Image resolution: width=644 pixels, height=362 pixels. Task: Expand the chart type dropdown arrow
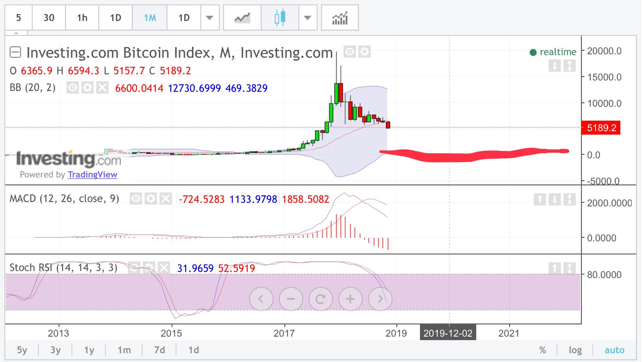[x=308, y=18]
